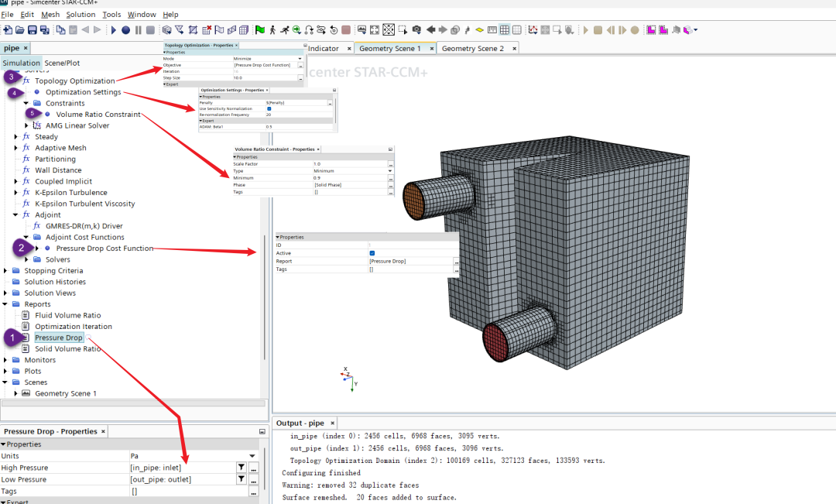Screen dimensions: 836x504
Task: Click the brown inlet pipe face
Action: pos(413,201)
